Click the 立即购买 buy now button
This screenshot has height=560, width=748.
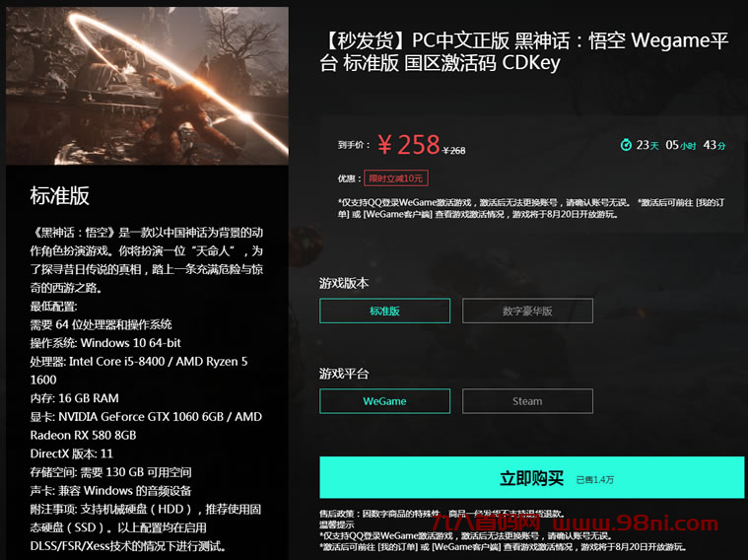[x=531, y=477]
